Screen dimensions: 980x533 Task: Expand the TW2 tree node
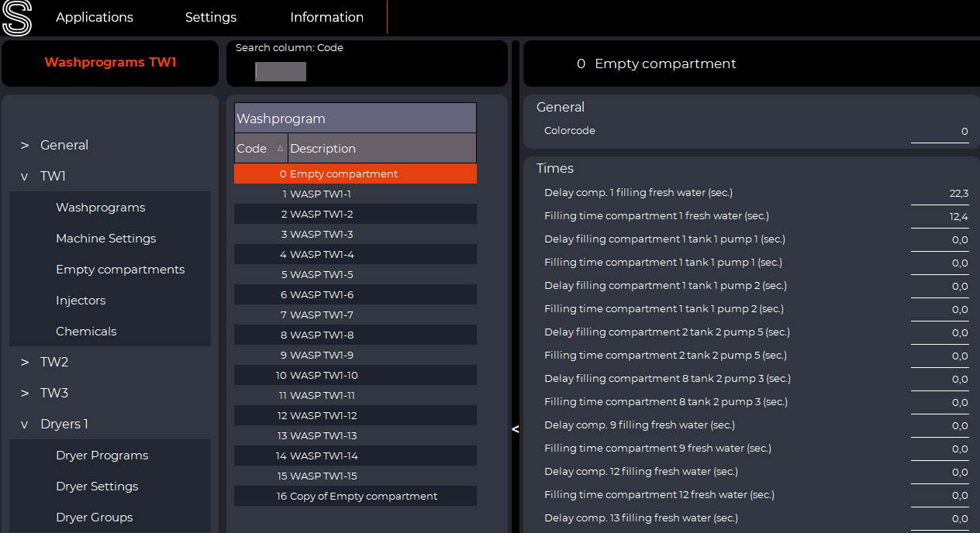tap(25, 363)
